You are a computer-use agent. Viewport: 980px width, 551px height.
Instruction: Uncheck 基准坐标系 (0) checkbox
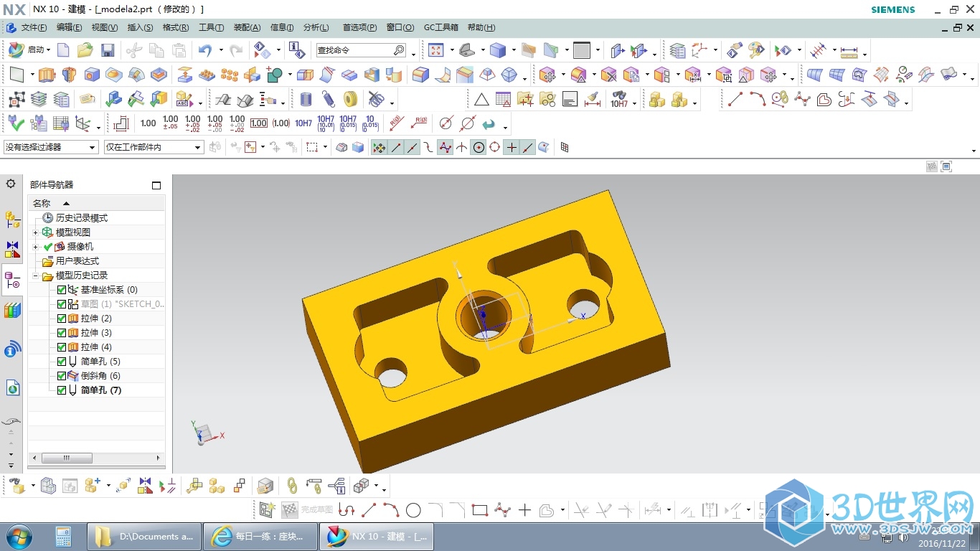click(62, 290)
